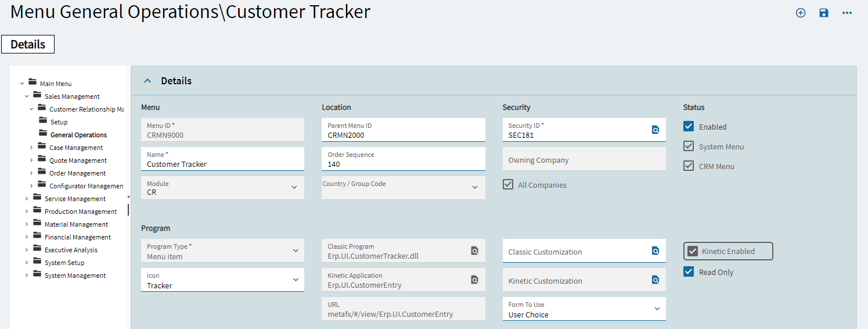Collapse the Details panel chevron
The image size is (868, 329).
point(147,81)
